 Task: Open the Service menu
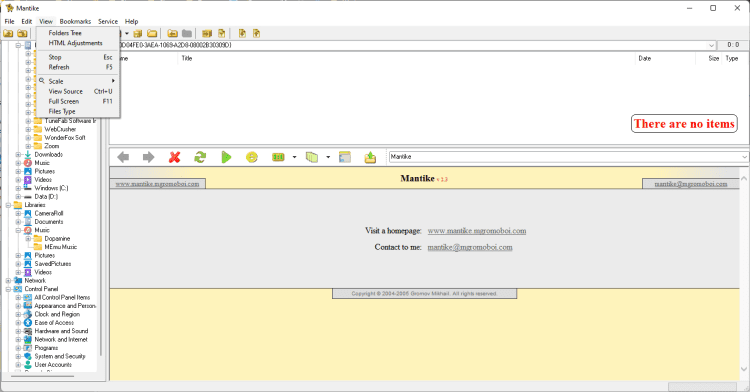point(108,22)
